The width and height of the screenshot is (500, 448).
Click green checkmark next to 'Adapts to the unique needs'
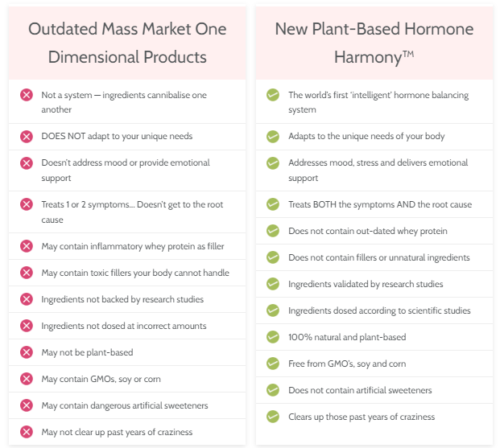click(x=273, y=137)
